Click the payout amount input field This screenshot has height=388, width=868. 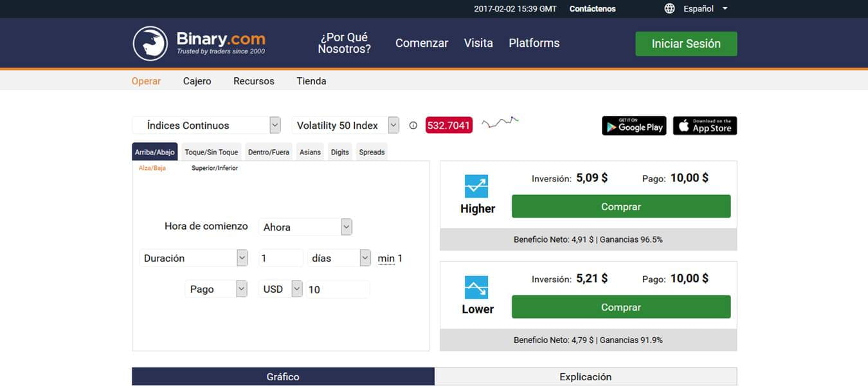pos(338,289)
